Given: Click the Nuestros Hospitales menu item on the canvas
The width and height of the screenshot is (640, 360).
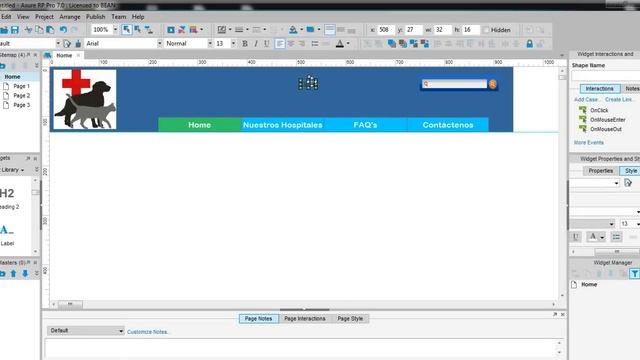Looking at the screenshot, I should [282, 125].
